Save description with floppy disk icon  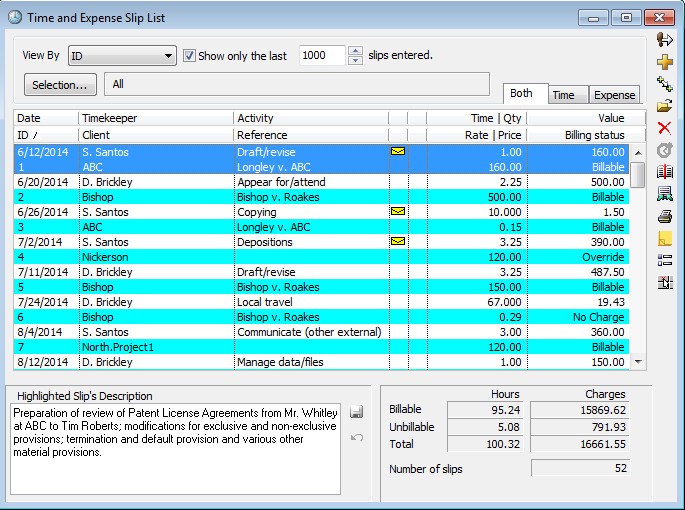point(356,412)
